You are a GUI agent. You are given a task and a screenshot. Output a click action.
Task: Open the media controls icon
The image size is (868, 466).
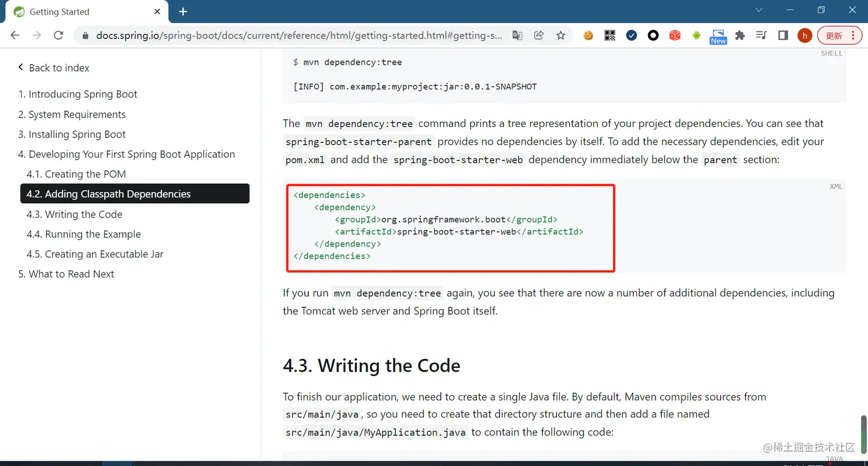[x=762, y=36]
